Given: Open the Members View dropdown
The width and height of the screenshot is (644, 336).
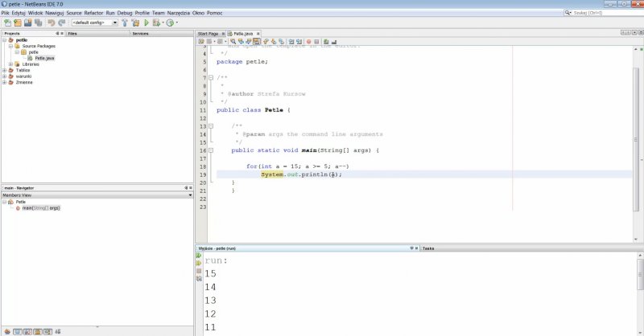Looking at the screenshot, I should tap(190, 195).
